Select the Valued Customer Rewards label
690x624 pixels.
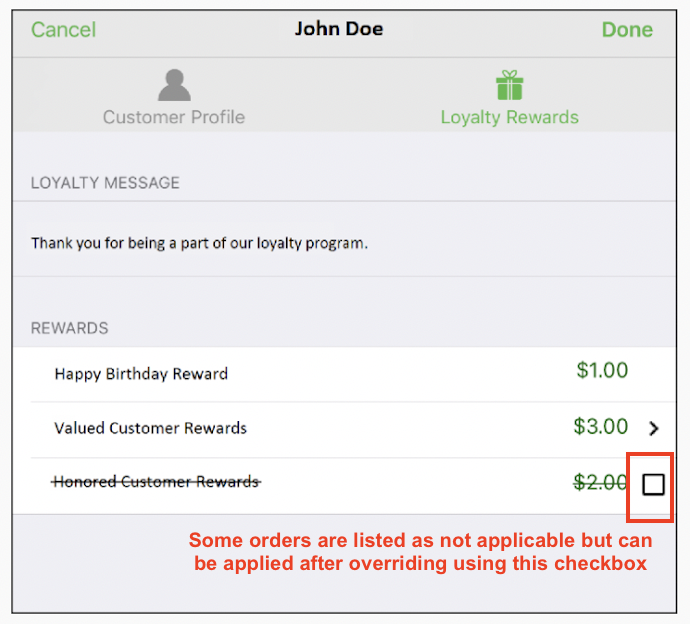[x=151, y=428]
